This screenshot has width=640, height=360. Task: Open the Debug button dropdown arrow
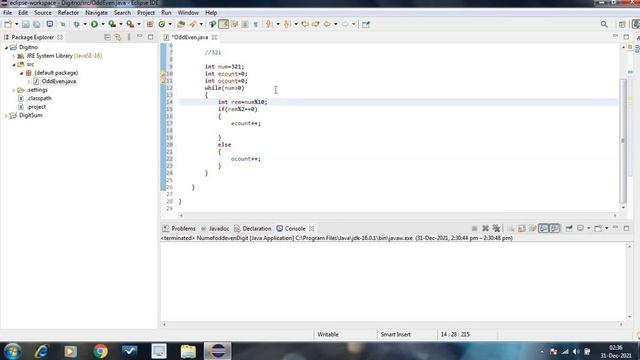(x=85, y=24)
